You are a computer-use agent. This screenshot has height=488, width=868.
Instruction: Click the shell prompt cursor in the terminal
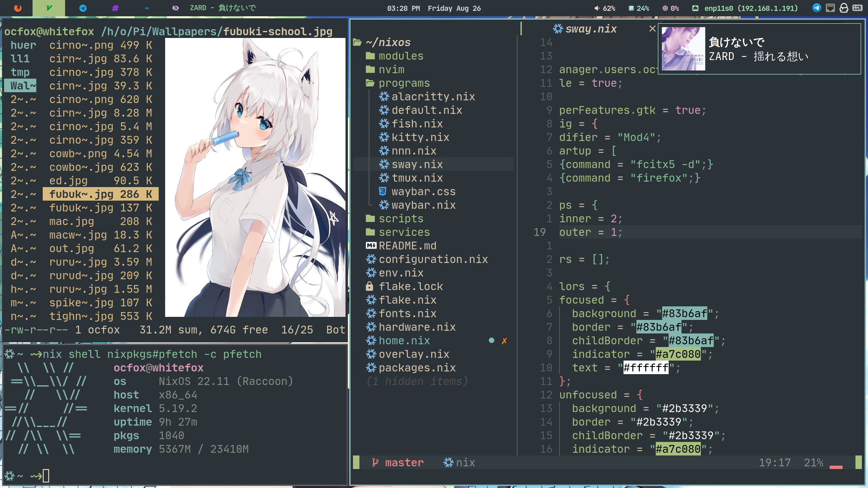(x=46, y=476)
